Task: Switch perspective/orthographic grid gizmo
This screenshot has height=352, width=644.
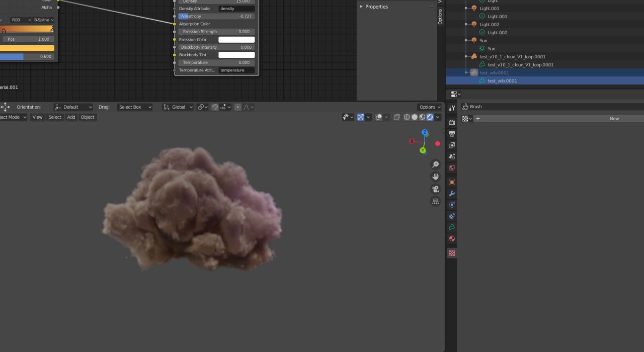Action: 436,201
